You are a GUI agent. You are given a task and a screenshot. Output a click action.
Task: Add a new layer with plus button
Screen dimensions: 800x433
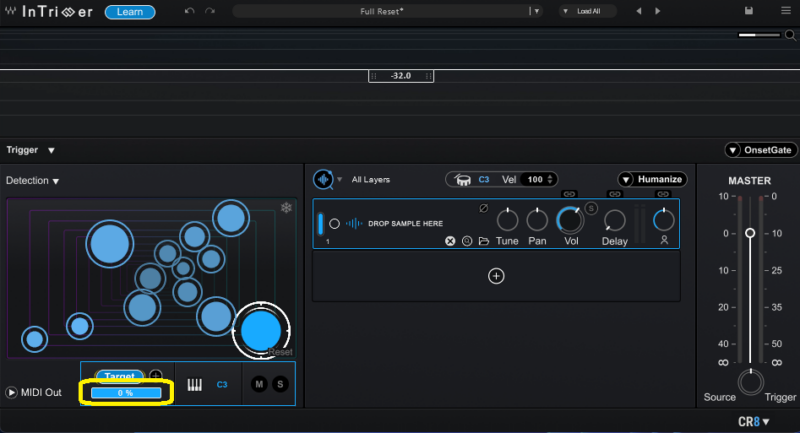point(496,276)
